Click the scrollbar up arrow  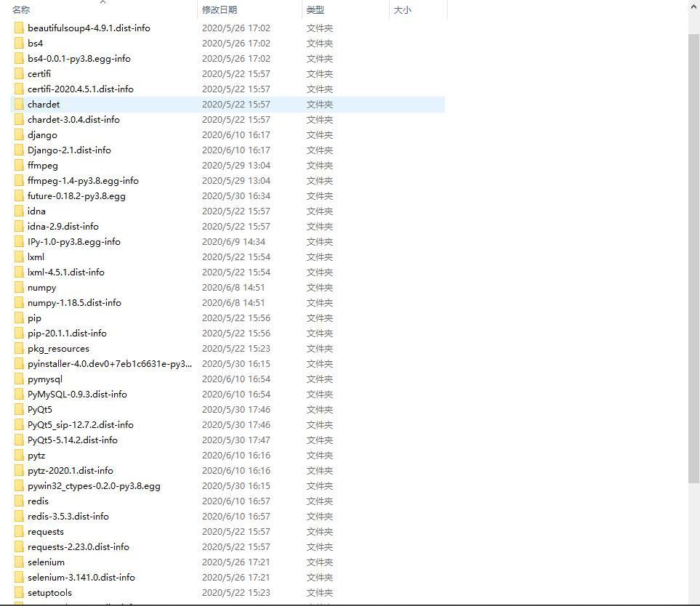tap(693, 7)
